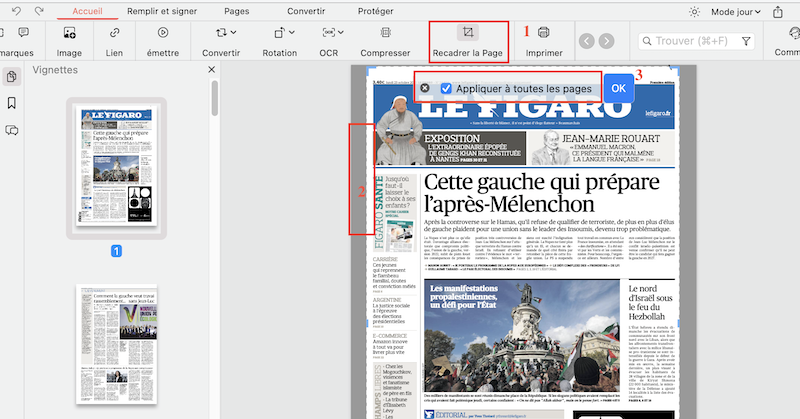
Task: Expand the Rotation dropdown arrow
Action: pyautogui.click(x=291, y=33)
